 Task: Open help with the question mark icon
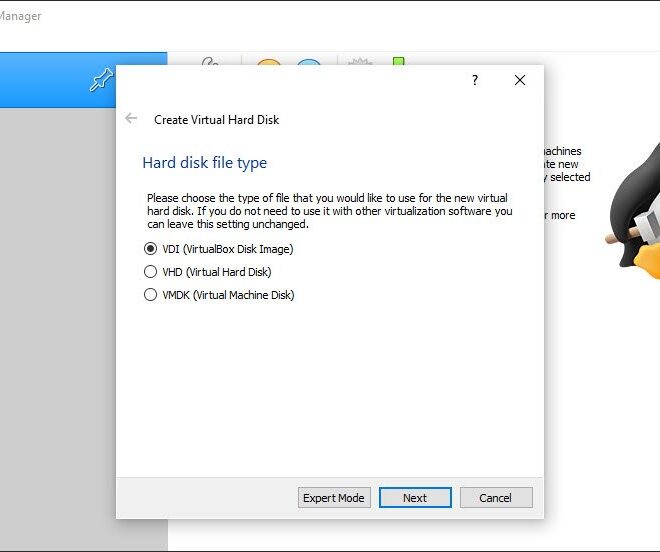(x=475, y=80)
